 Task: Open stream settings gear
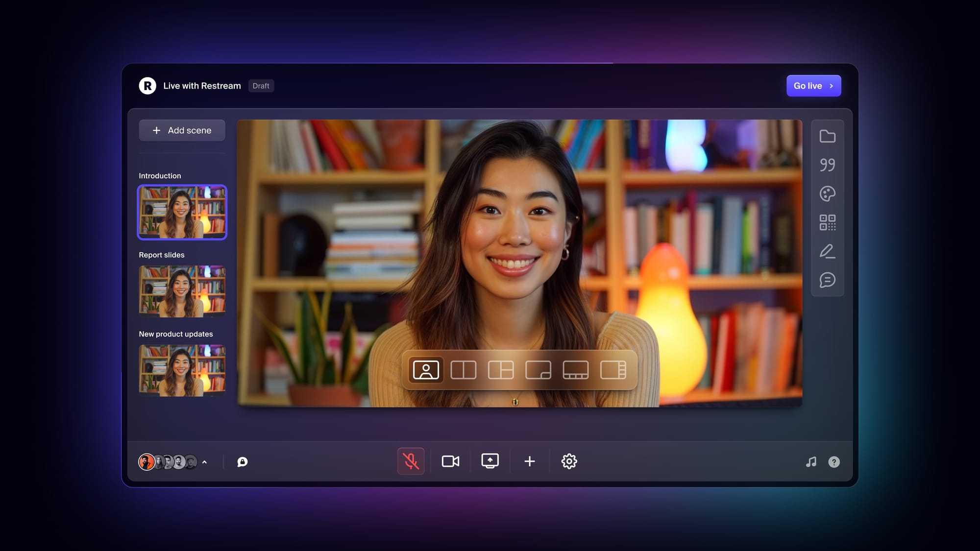coord(569,461)
